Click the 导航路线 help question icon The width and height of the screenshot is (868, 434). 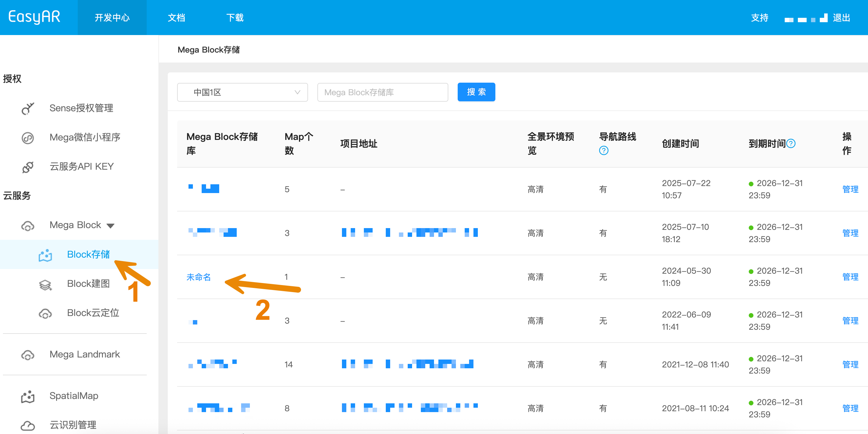point(604,150)
